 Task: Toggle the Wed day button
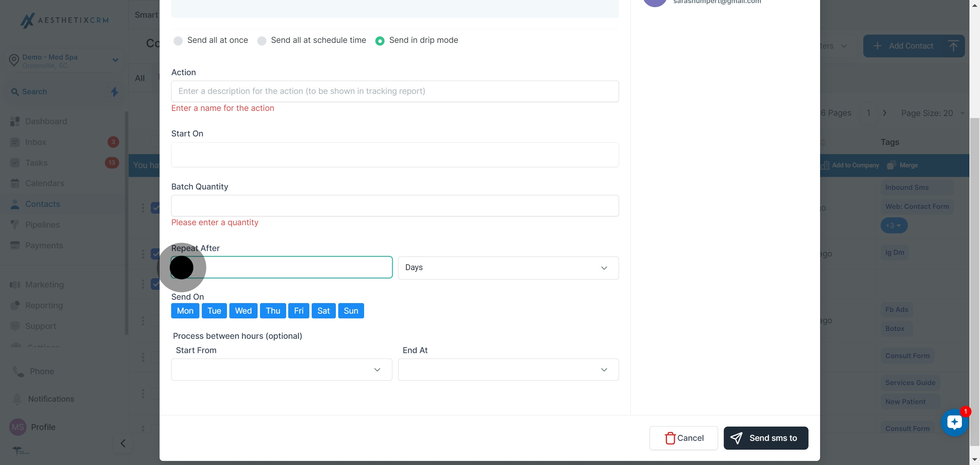tap(243, 311)
